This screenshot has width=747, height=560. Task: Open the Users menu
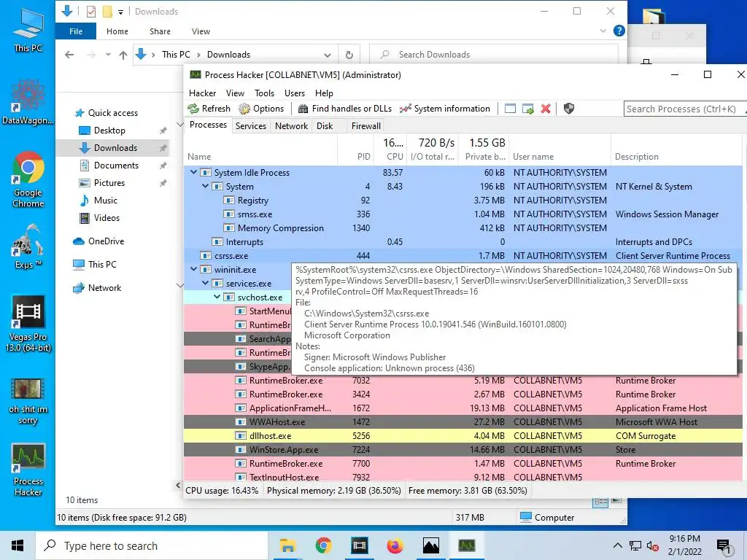tap(295, 93)
